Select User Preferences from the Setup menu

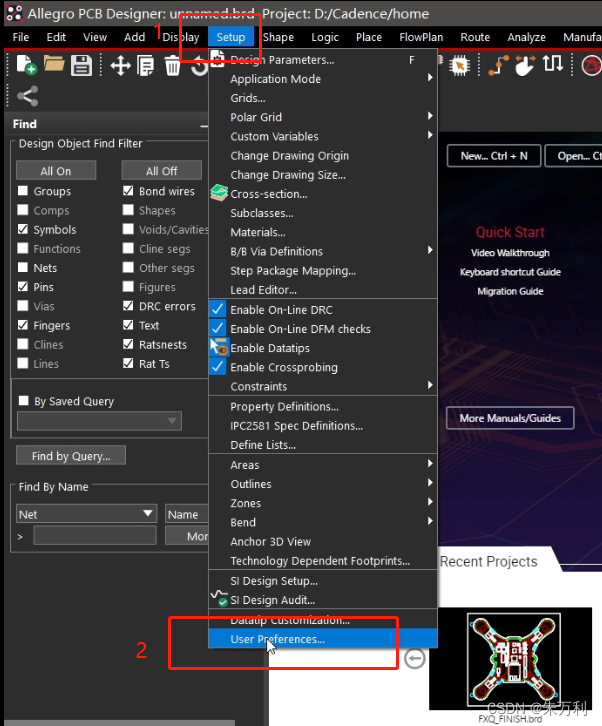(x=323, y=639)
